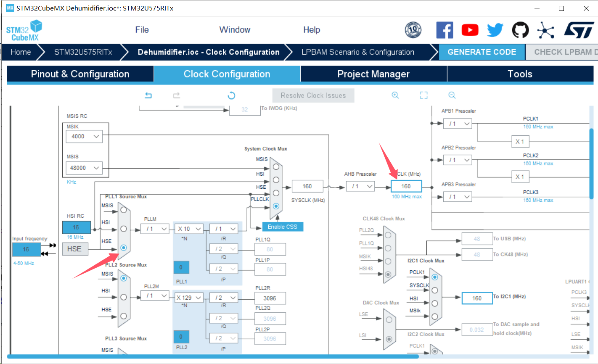Open the ST community network icon
598x364 pixels.
tap(545, 30)
